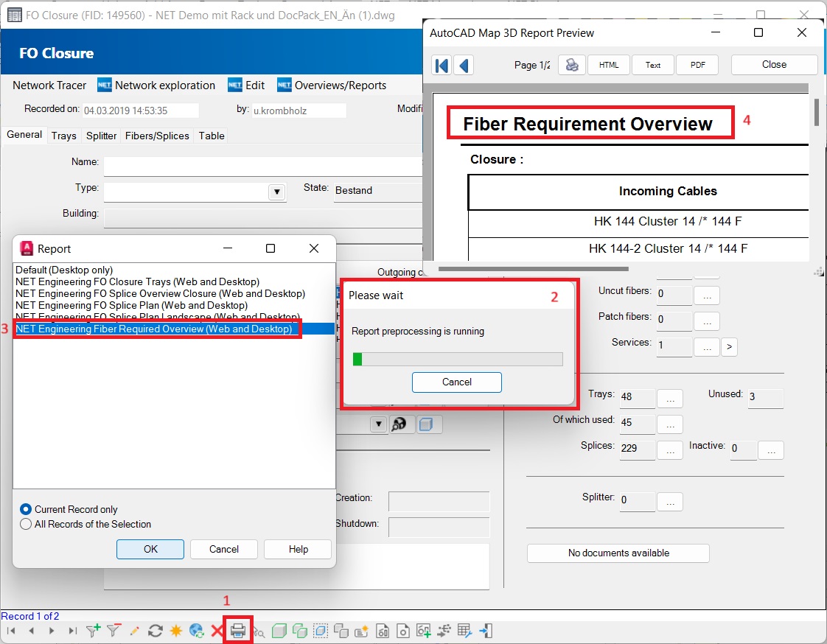Image resolution: width=827 pixels, height=644 pixels.
Task: Open the State Bestand combo box
Action: [379, 190]
